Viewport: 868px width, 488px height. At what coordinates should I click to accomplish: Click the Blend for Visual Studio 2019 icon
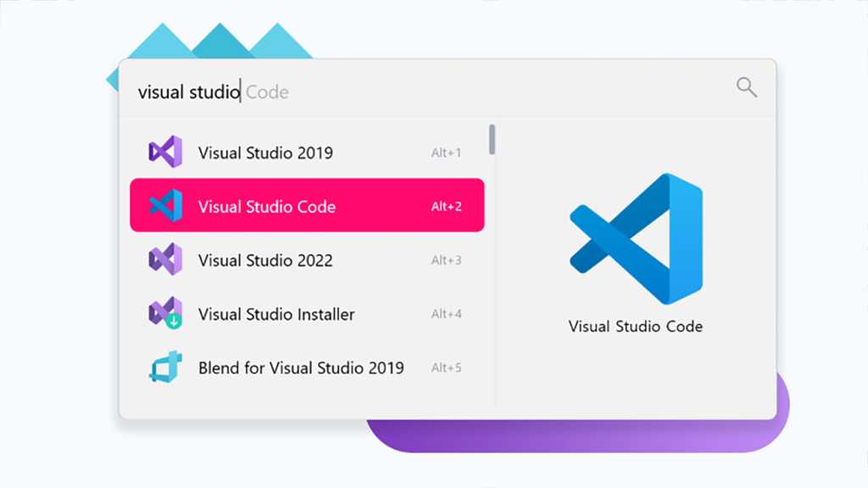[x=165, y=366]
